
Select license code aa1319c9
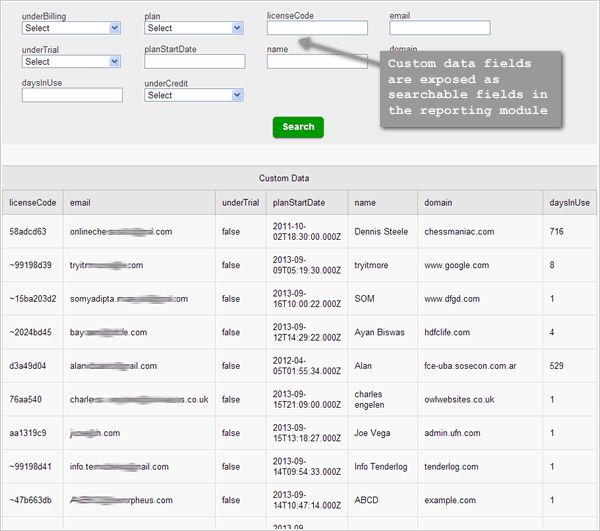pos(28,433)
